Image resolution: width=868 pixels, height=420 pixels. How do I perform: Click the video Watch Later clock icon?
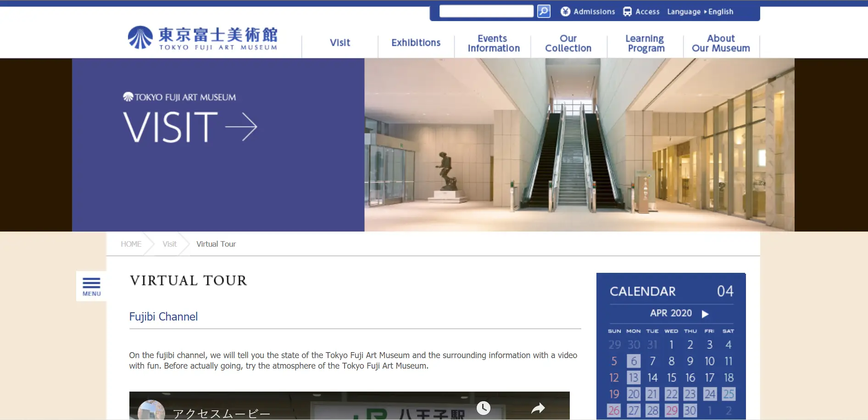pos(484,408)
